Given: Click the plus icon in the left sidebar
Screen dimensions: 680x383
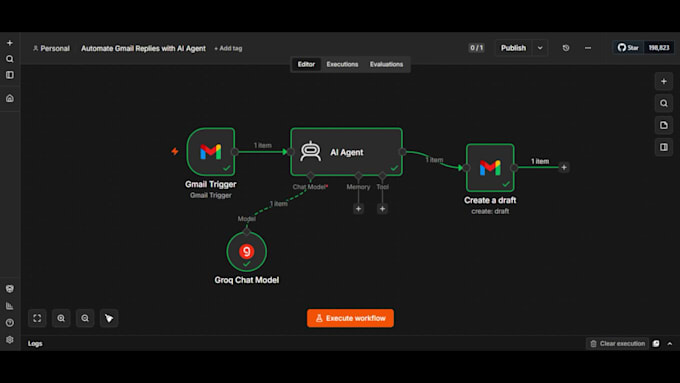Looking at the screenshot, I should tap(10, 43).
